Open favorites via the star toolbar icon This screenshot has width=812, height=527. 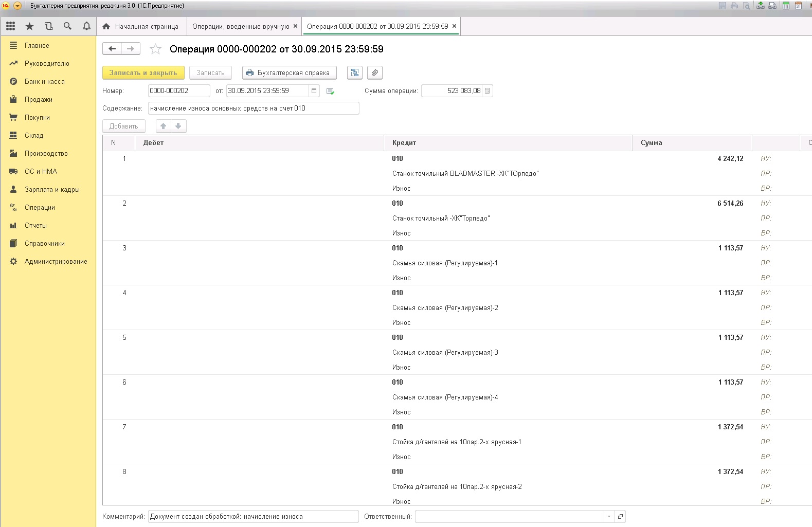point(29,26)
